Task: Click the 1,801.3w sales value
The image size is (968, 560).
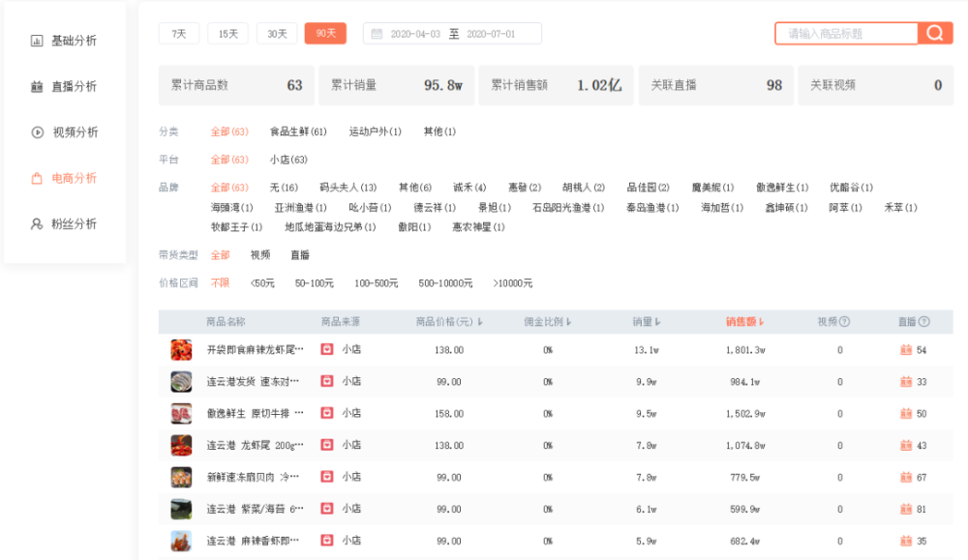Action: point(745,350)
